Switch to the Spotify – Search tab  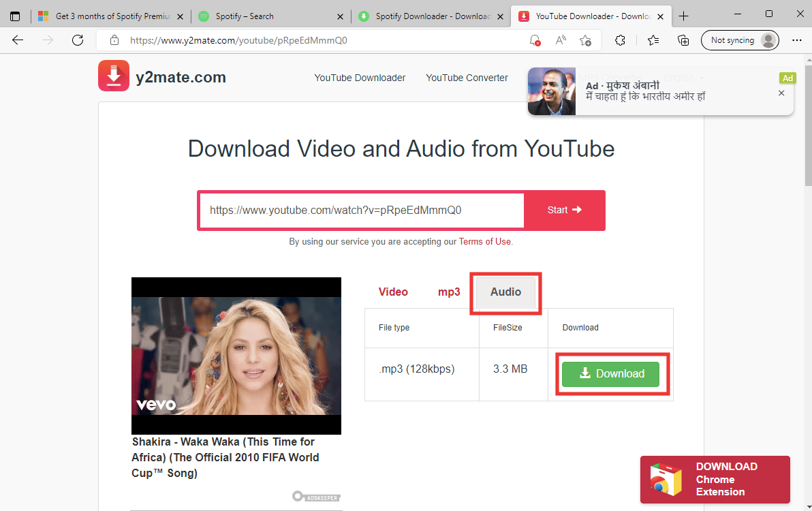click(x=271, y=16)
